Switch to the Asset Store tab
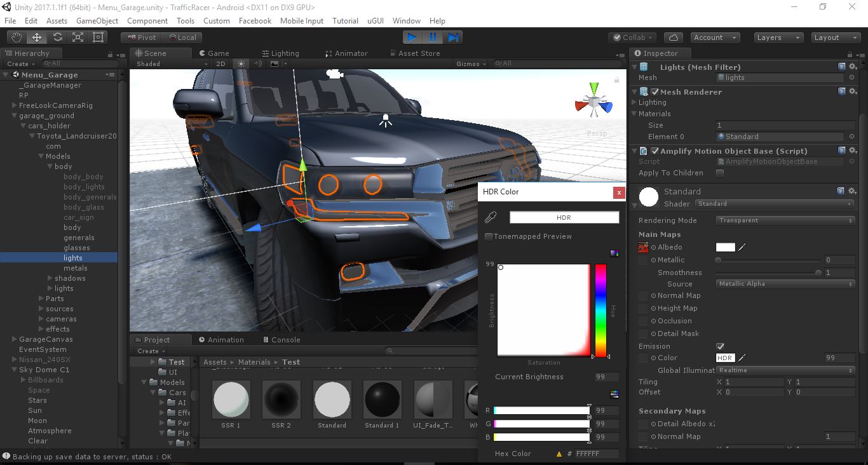The width and height of the screenshot is (868, 465). [414, 53]
